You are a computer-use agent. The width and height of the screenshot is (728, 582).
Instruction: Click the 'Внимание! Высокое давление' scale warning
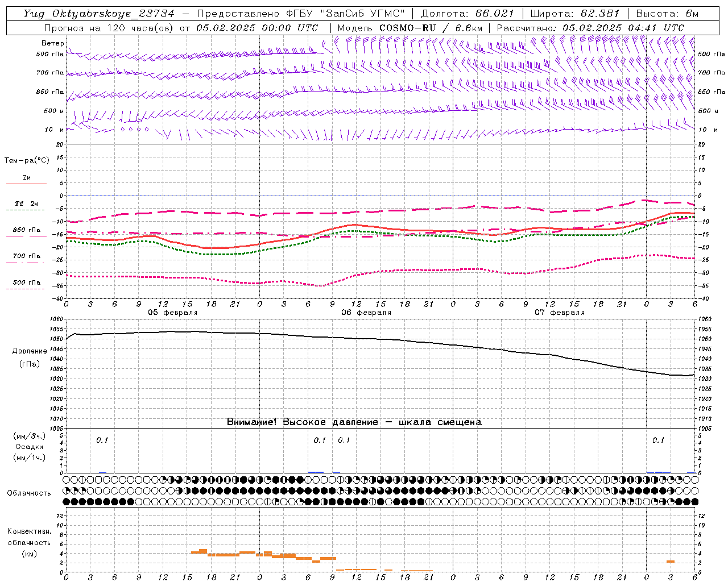303,422
